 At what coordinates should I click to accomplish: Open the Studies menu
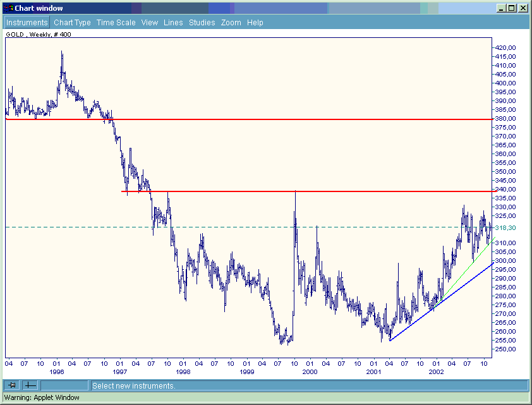[202, 22]
